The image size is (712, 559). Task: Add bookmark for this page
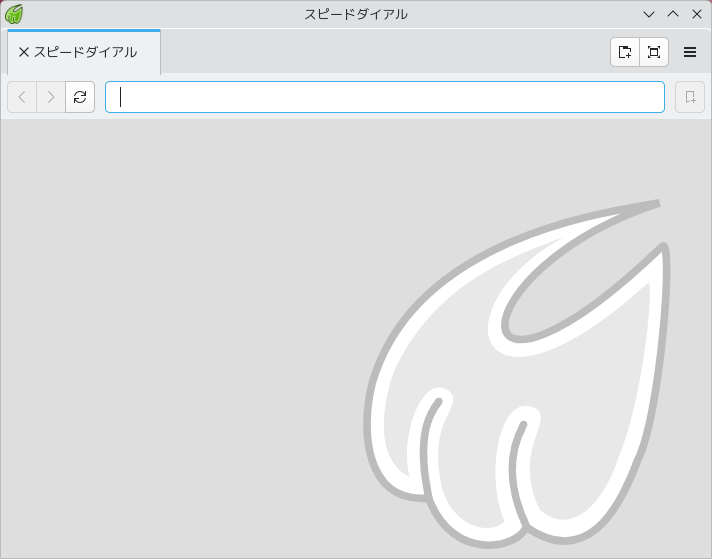click(x=690, y=97)
